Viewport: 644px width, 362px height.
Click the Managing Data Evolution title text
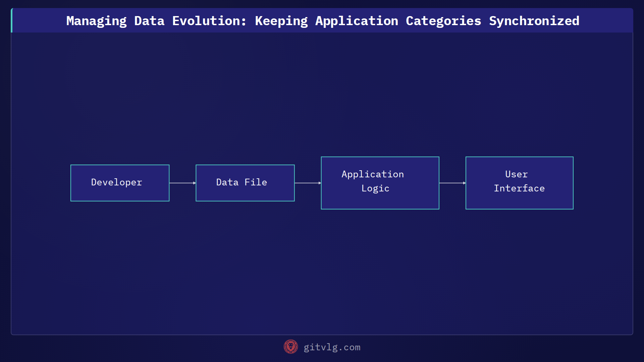323,21
